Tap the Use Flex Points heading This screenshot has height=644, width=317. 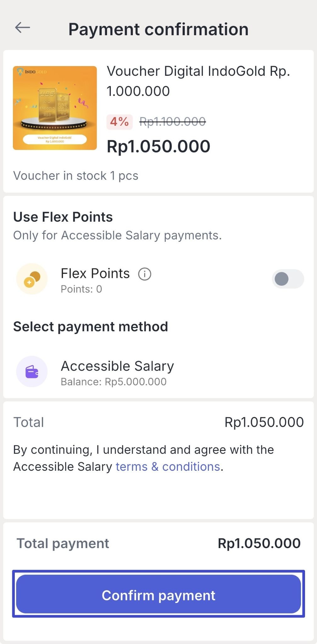(x=63, y=217)
